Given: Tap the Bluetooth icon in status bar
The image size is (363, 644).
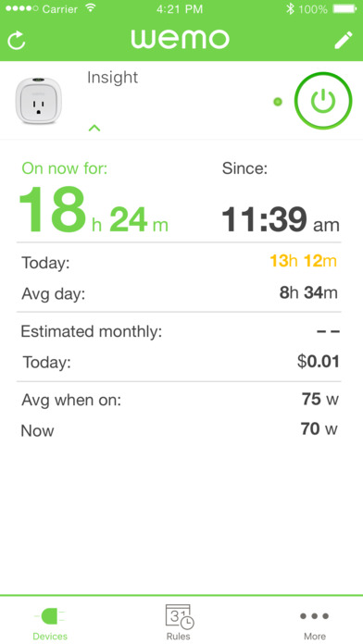Looking at the screenshot, I should tap(290, 9).
